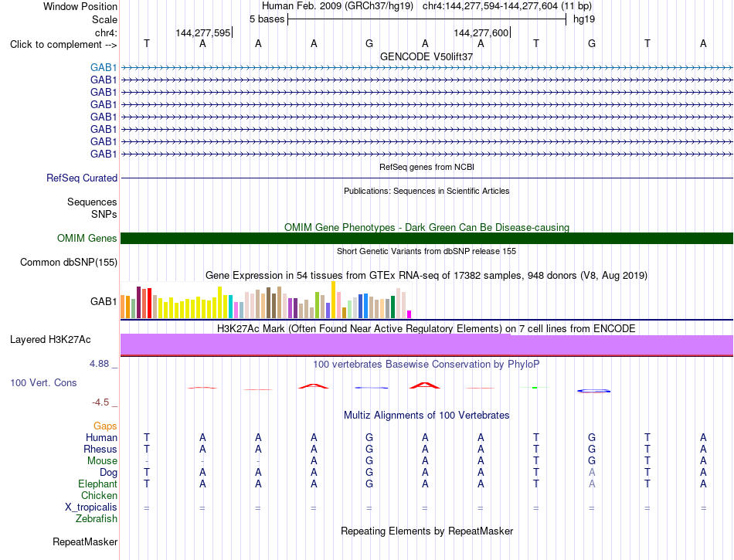Click the 100 Vert. Cons label
Screen dimensions: 734x560
click(43, 382)
